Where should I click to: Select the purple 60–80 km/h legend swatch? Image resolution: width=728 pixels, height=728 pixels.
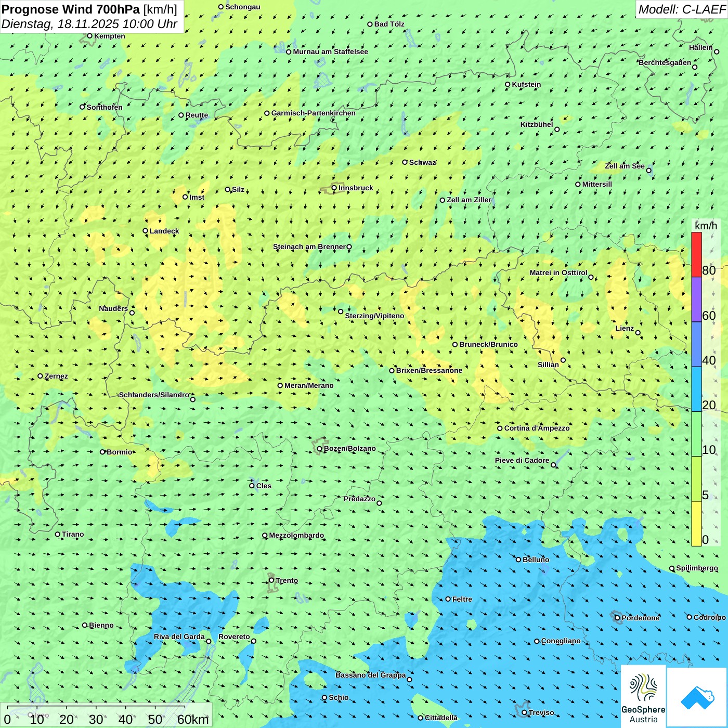696,300
